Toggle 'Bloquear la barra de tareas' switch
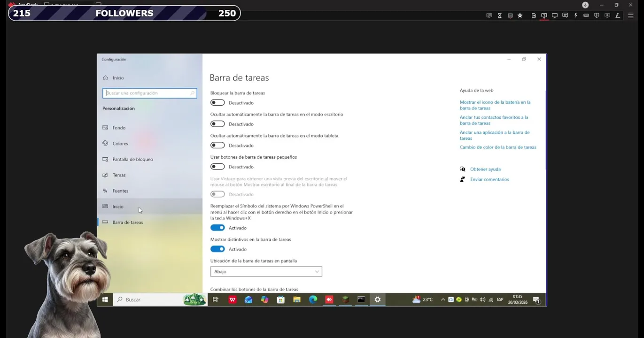 pos(217,102)
